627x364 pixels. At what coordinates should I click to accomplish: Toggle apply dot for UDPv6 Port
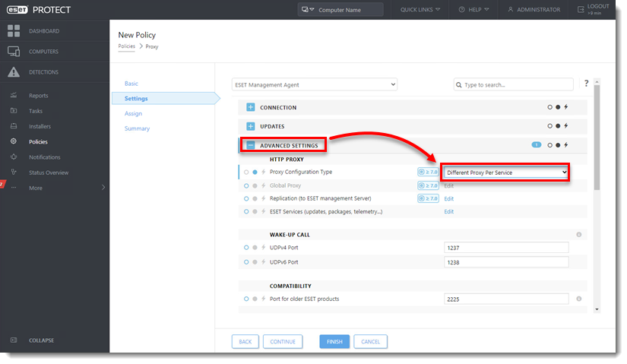[255, 262]
